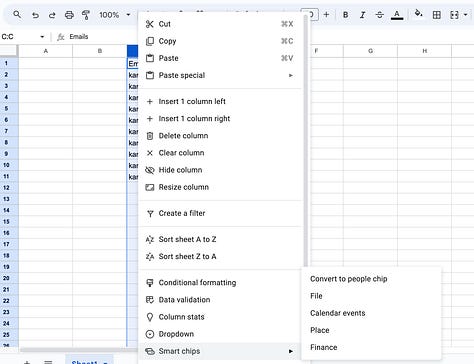Expand the Paste special submenu

[220, 75]
